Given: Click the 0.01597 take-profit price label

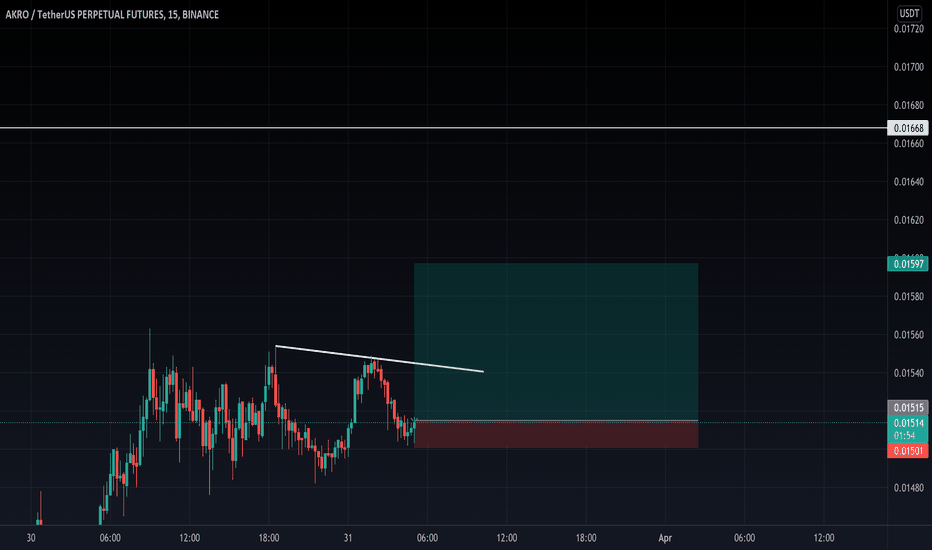Looking at the screenshot, I should pyautogui.click(x=908, y=263).
